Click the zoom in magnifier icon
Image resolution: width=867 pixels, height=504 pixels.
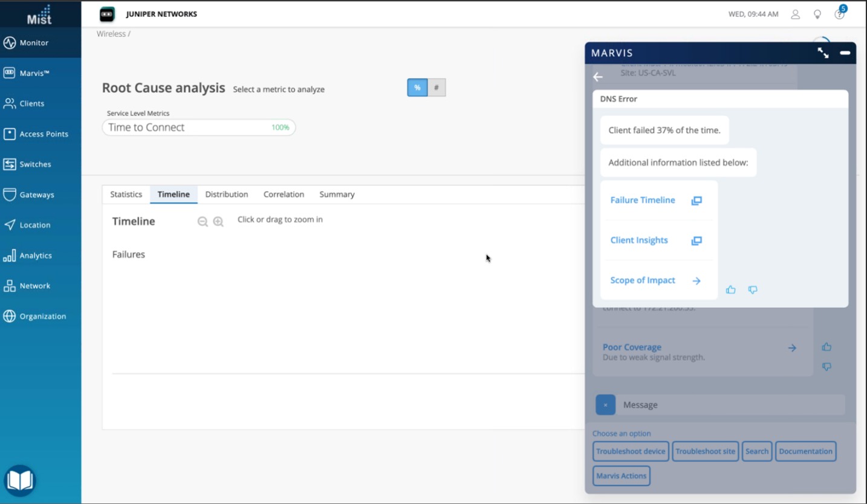[x=218, y=222]
